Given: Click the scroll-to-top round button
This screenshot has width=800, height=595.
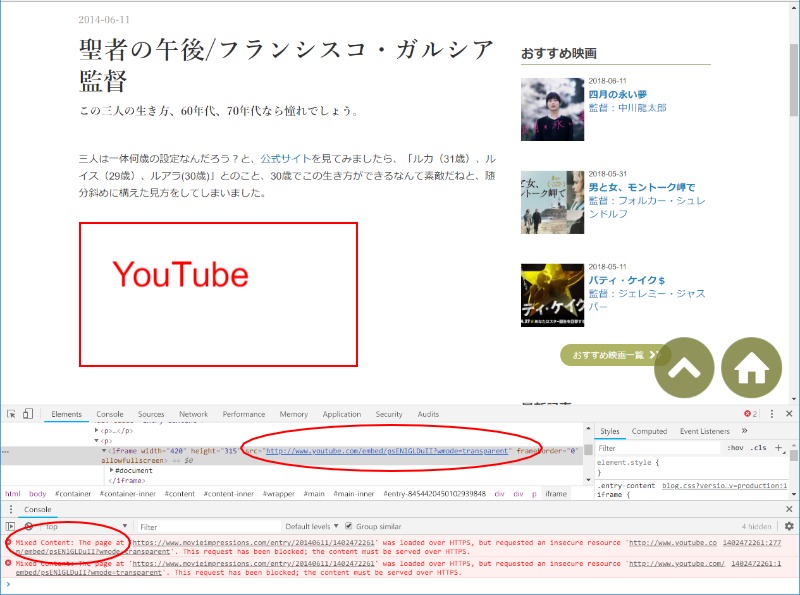Looking at the screenshot, I should (x=684, y=367).
